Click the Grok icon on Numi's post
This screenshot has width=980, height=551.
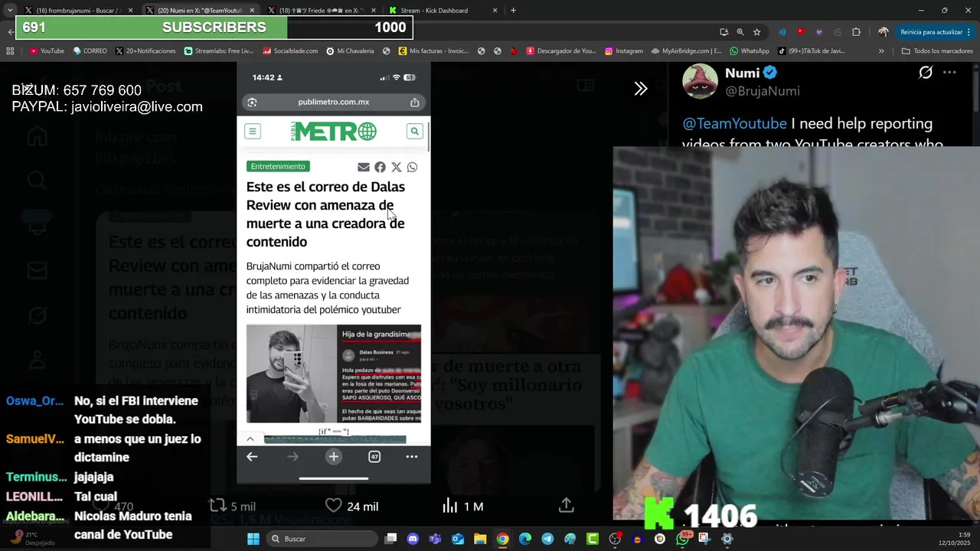click(926, 73)
